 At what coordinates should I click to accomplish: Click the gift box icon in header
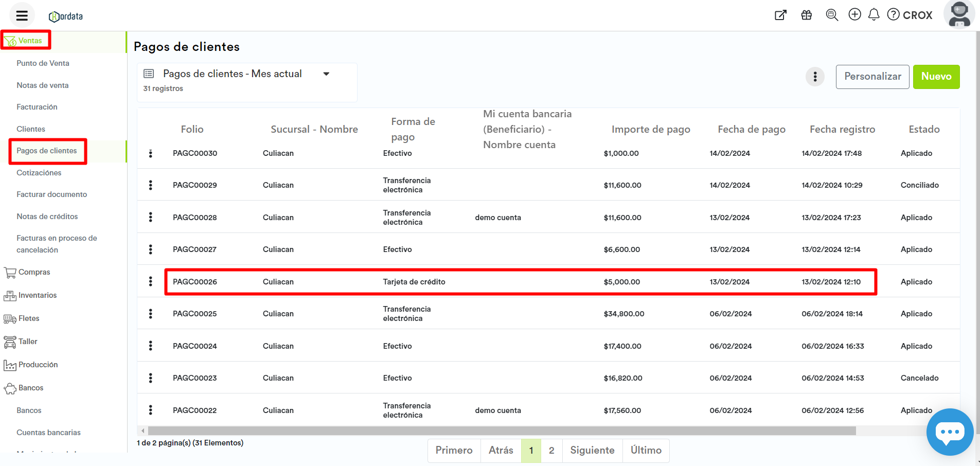point(806,15)
